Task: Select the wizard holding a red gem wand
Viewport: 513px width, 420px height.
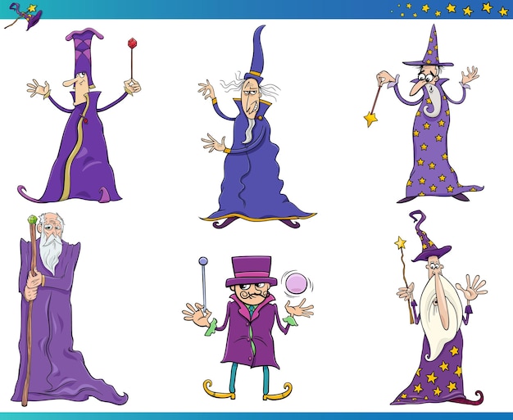Action: [79, 115]
